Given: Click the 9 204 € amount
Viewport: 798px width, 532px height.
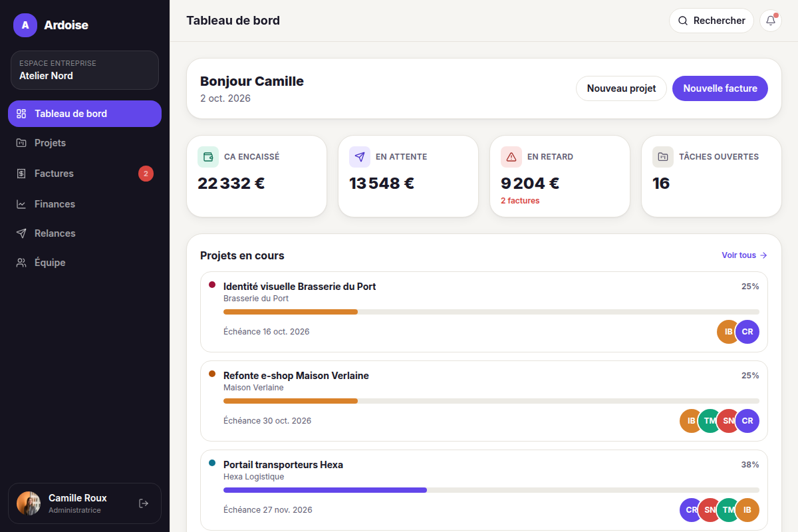Looking at the screenshot, I should tap(530, 184).
